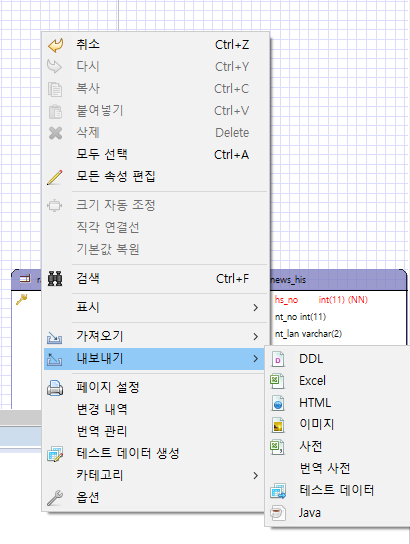Export as Excel from the submenu
This screenshot has height=544, width=410.
coord(338,381)
